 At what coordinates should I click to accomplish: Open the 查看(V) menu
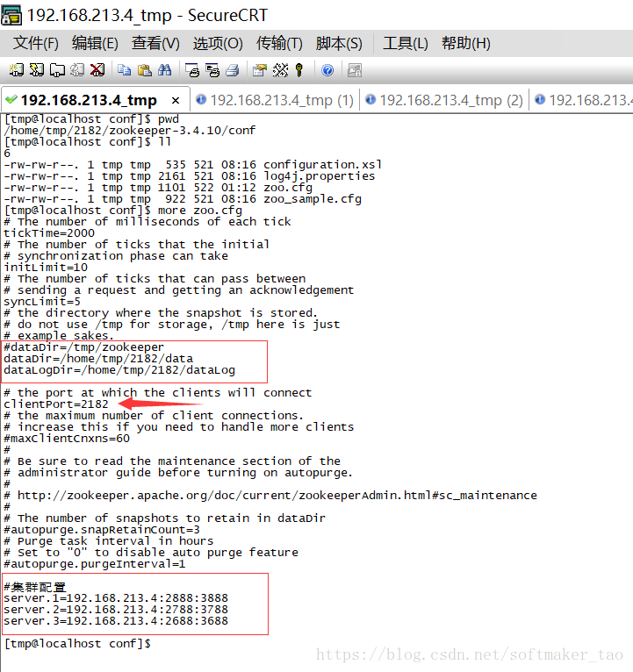155,43
